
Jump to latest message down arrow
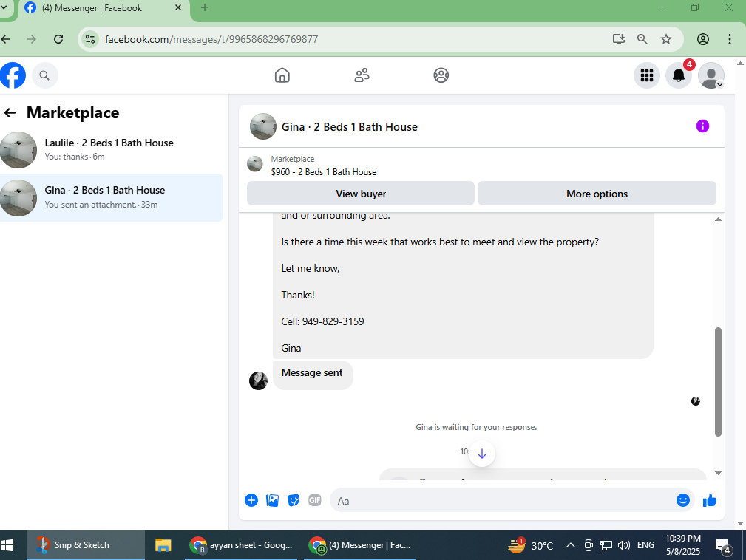click(x=482, y=454)
